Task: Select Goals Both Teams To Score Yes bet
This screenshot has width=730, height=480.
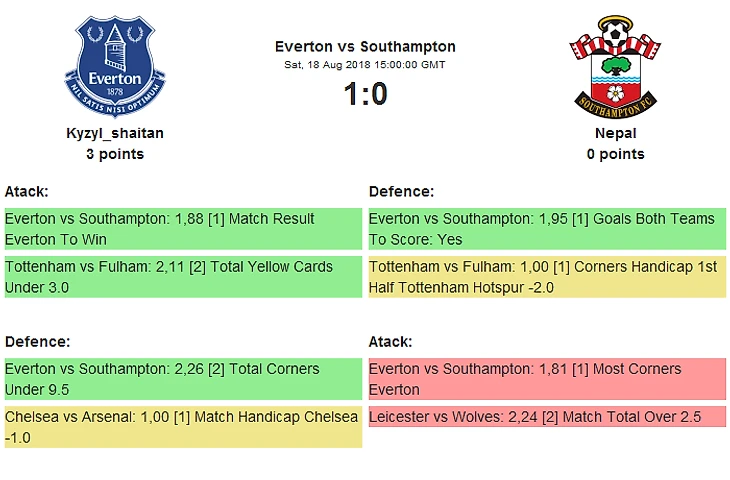Action: [546, 229]
